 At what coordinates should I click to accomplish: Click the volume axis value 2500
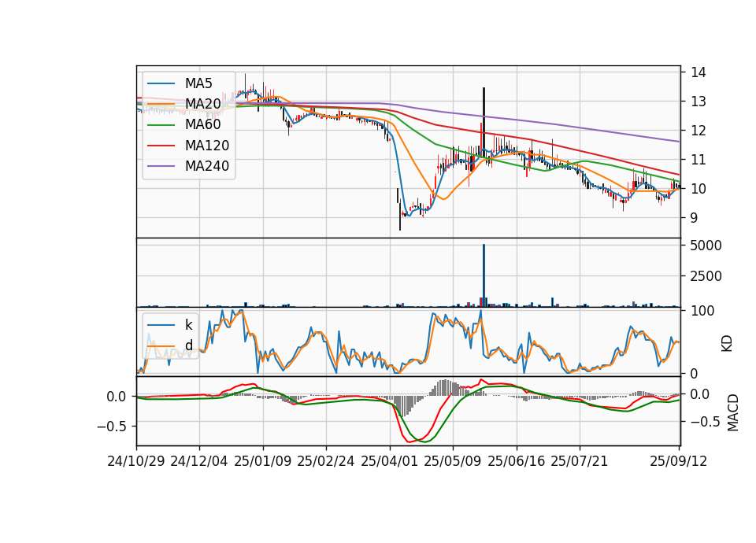point(706,276)
